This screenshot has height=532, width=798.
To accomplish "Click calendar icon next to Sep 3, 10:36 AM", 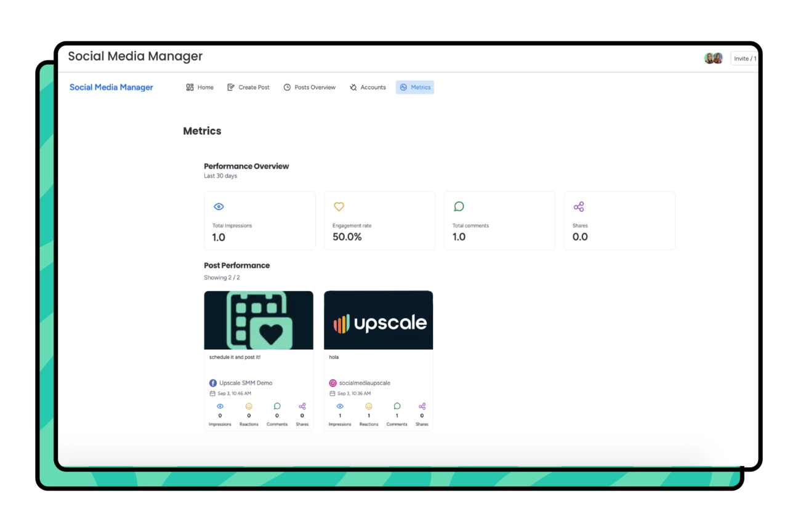I will 332,393.
